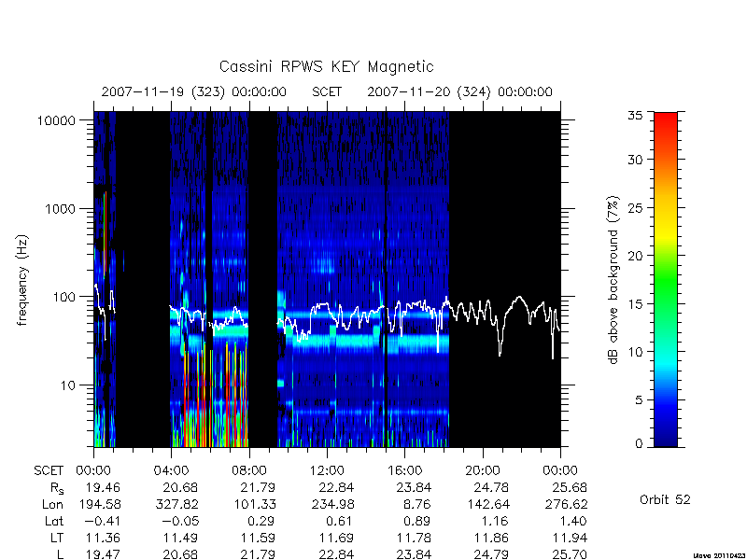The height and width of the screenshot is (560, 747).
Task: Select the LT value 11.36
Action: click(103, 538)
